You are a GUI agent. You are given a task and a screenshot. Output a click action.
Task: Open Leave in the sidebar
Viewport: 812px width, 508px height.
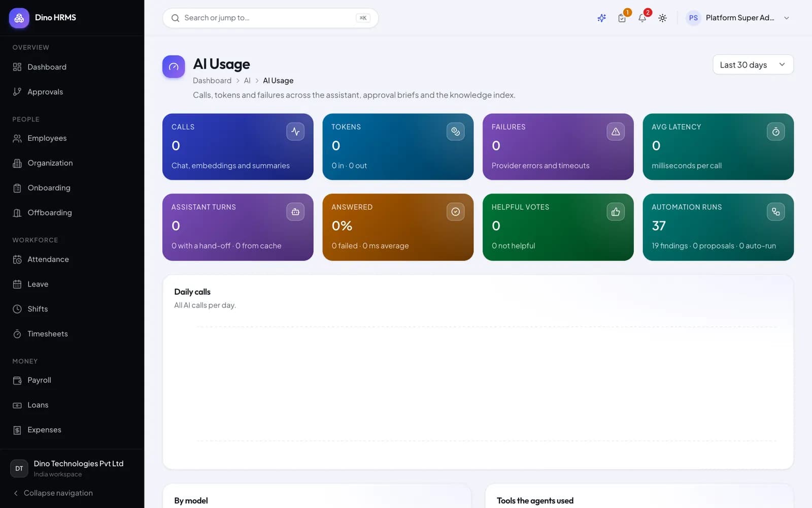(x=72, y=284)
